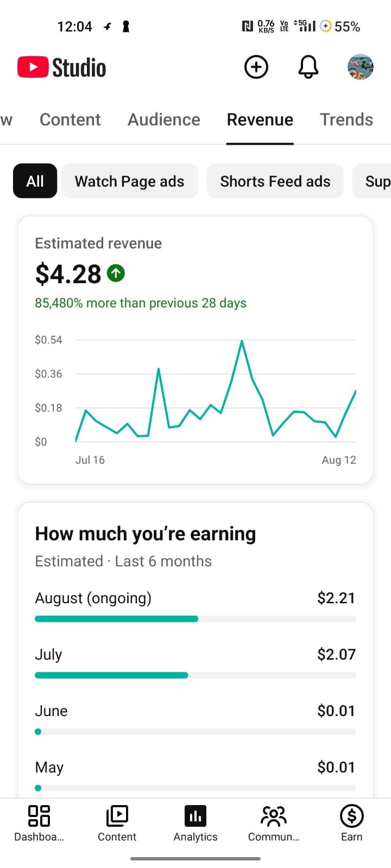Tap the Create plus icon
This screenshot has height=868, width=391.
coord(256,67)
